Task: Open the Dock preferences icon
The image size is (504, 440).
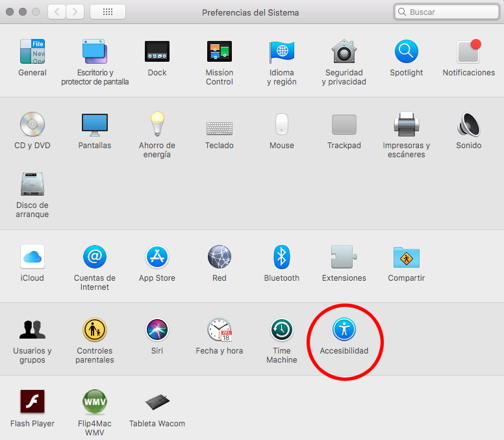Action: click(157, 51)
